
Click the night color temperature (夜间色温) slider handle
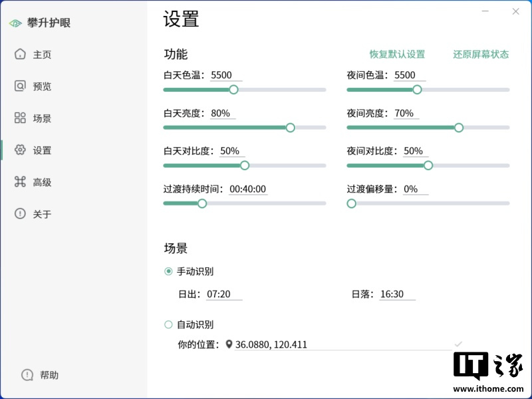pyautogui.click(x=417, y=90)
